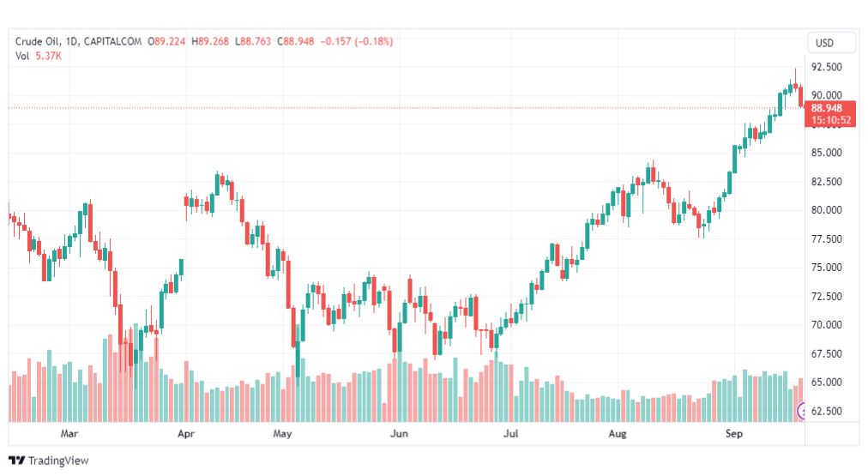Select Aug on the time axis

[618, 435]
